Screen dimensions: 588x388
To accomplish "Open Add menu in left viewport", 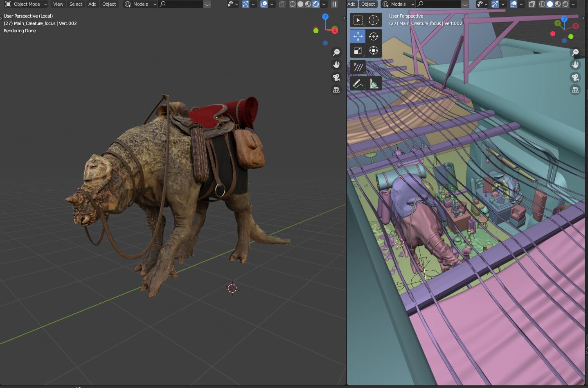I will pyautogui.click(x=92, y=4).
